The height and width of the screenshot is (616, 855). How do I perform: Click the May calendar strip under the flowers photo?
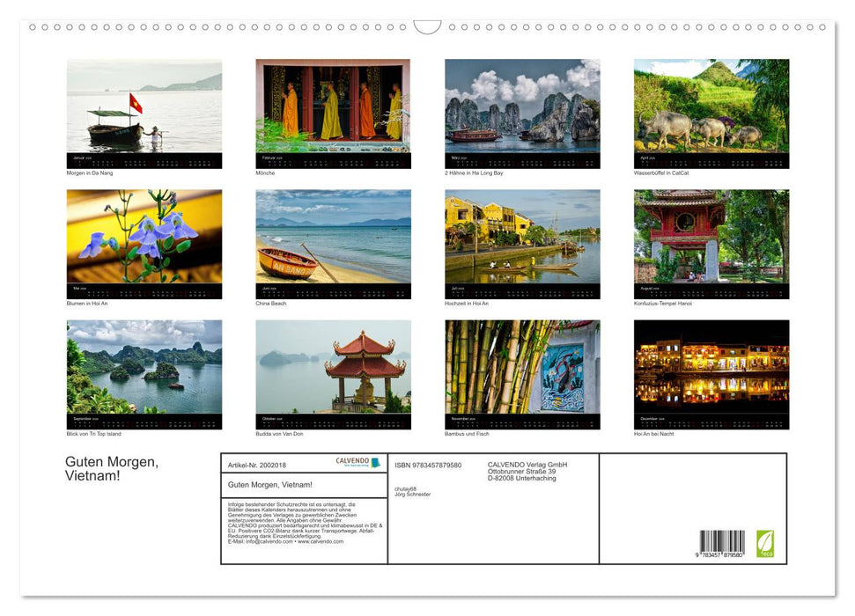coord(144,289)
